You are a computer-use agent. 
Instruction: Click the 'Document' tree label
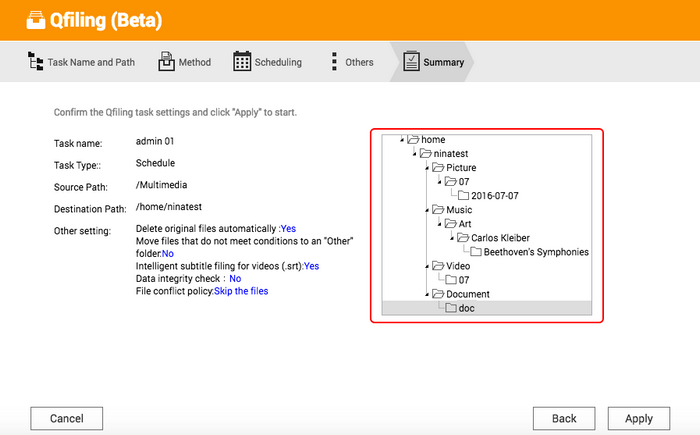(x=468, y=294)
